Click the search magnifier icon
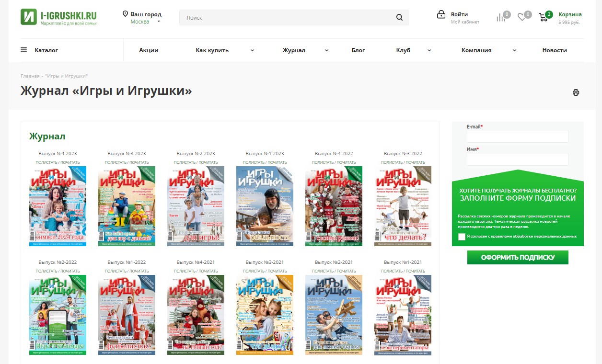The width and height of the screenshot is (602, 364). pos(399,18)
